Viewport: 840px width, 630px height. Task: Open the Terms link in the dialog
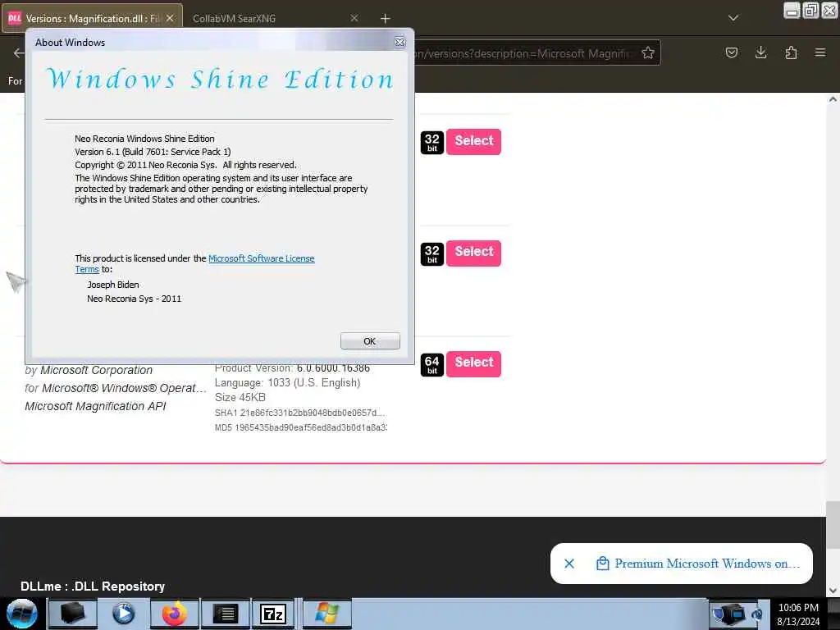(87, 269)
